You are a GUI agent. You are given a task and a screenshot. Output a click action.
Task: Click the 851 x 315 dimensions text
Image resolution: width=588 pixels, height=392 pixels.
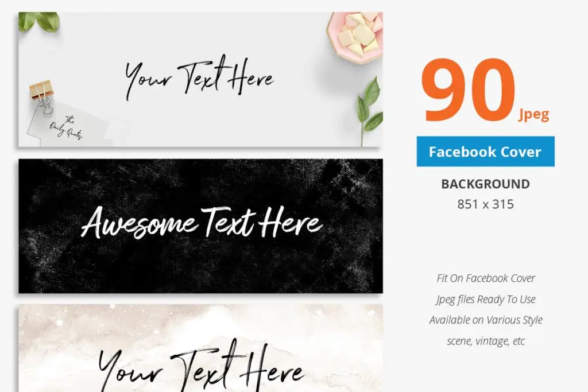(x=485, y=204)
